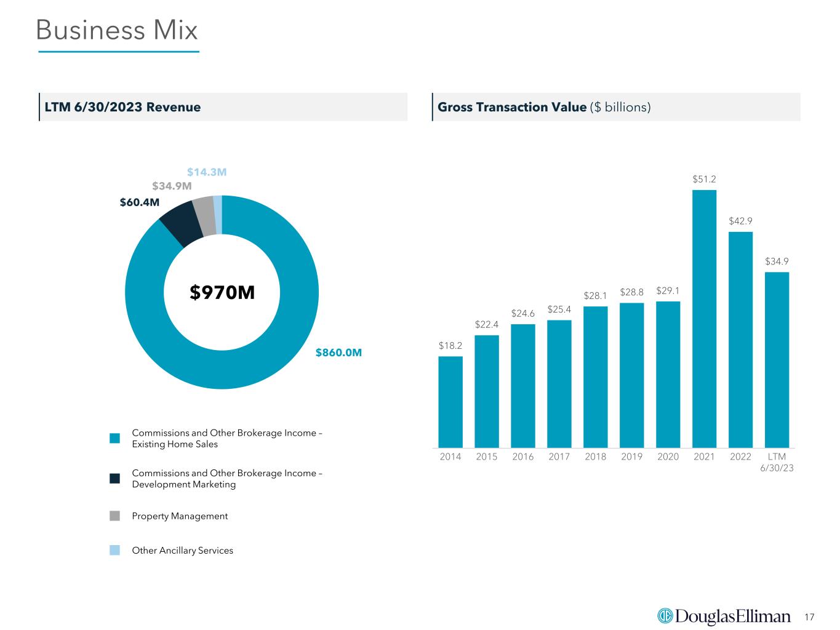Screen dimensions: 840x630
Task: Click the 2021 bar labeled $51.2
Action: click(x=704, y=319)
